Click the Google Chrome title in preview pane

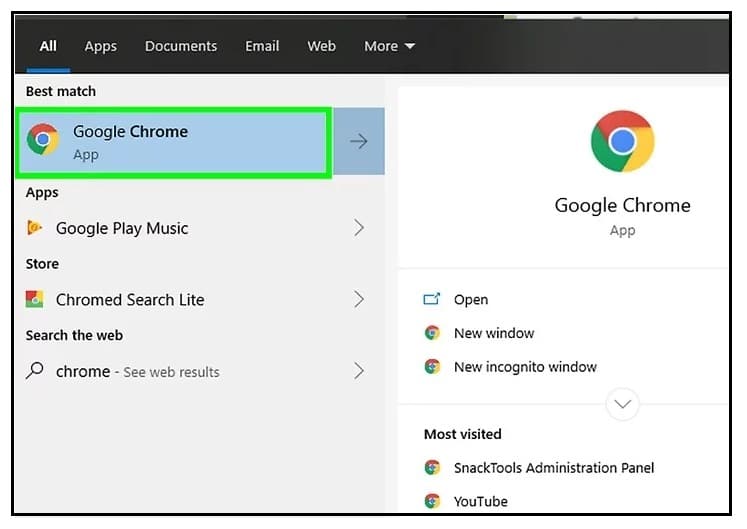[623, 206]
